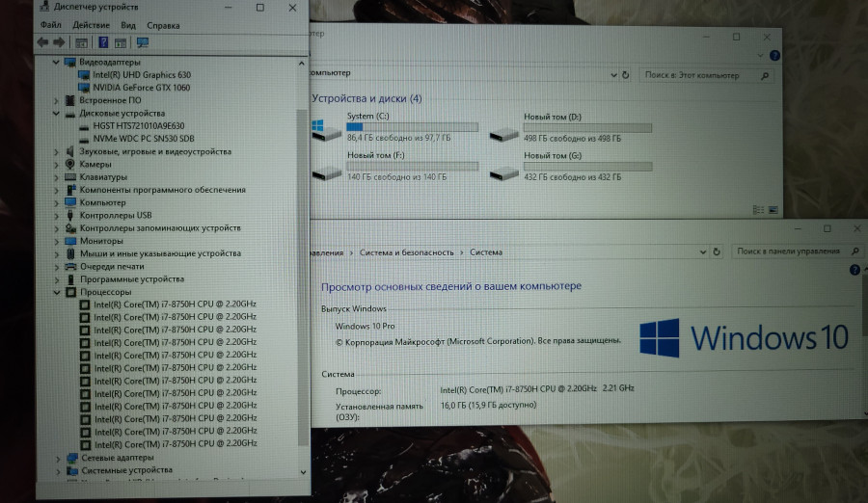Expand the Встроенное ПО category

pos(56,101)
